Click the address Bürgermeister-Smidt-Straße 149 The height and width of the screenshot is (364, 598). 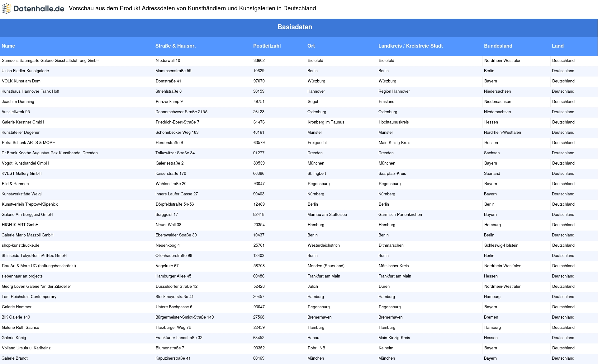tap(185, 317)
